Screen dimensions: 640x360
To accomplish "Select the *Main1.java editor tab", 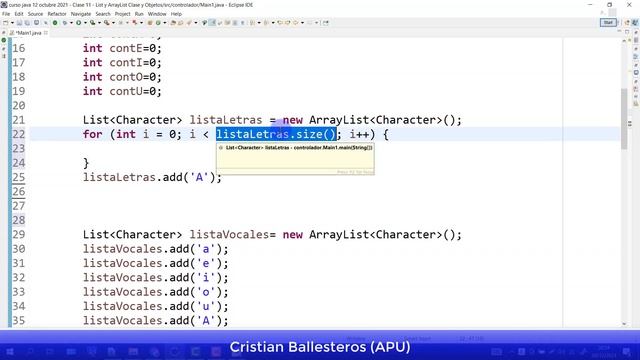I will pos(28,33).
